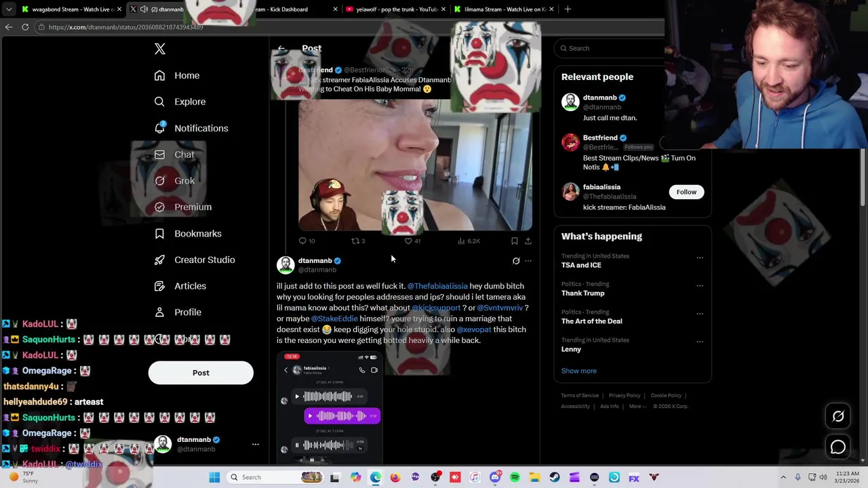Open more options for Art of the Deal
This screenshot has height=488, width=868.
(700, 313)
